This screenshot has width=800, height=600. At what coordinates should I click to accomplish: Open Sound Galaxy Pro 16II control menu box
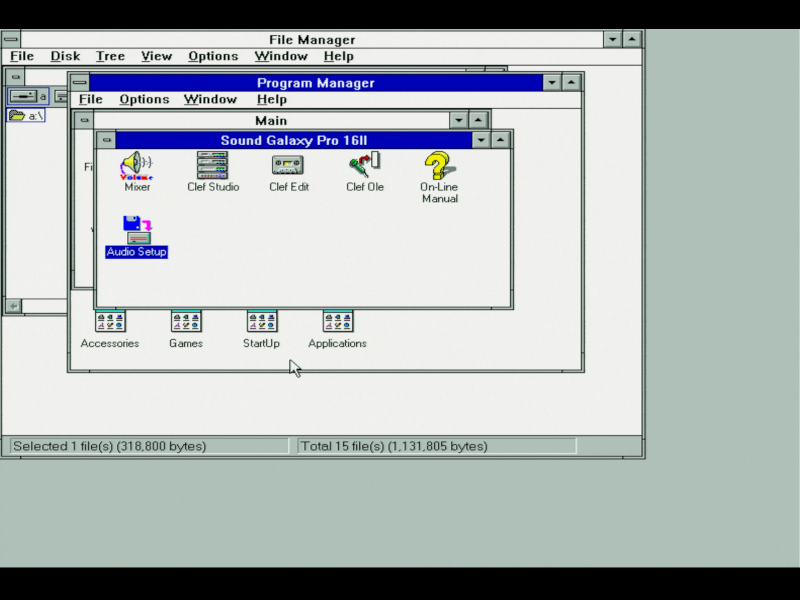click(106, 140)
